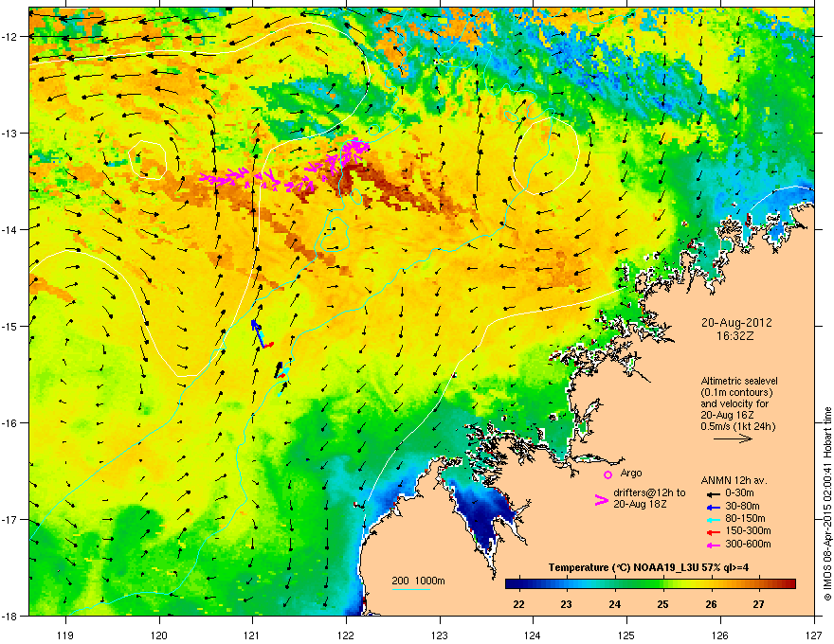Click the colorbar tick label '23'

tap(566, 604)
